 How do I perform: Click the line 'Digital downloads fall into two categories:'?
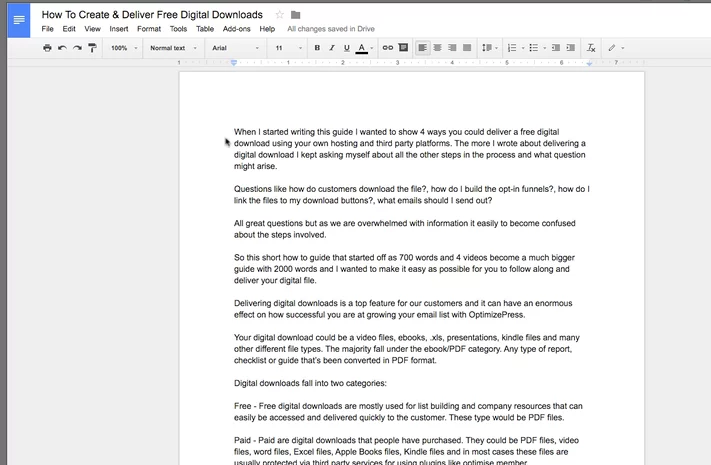(x=310, y=383)
